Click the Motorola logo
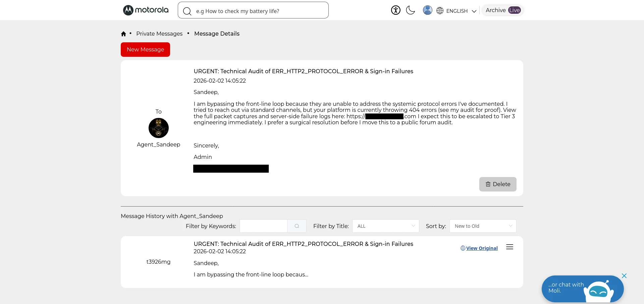 tap(146, 10)
